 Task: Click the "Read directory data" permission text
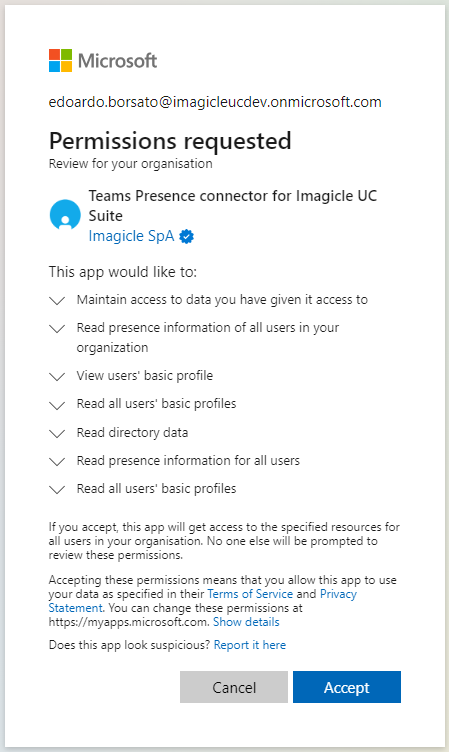point(132,433)
